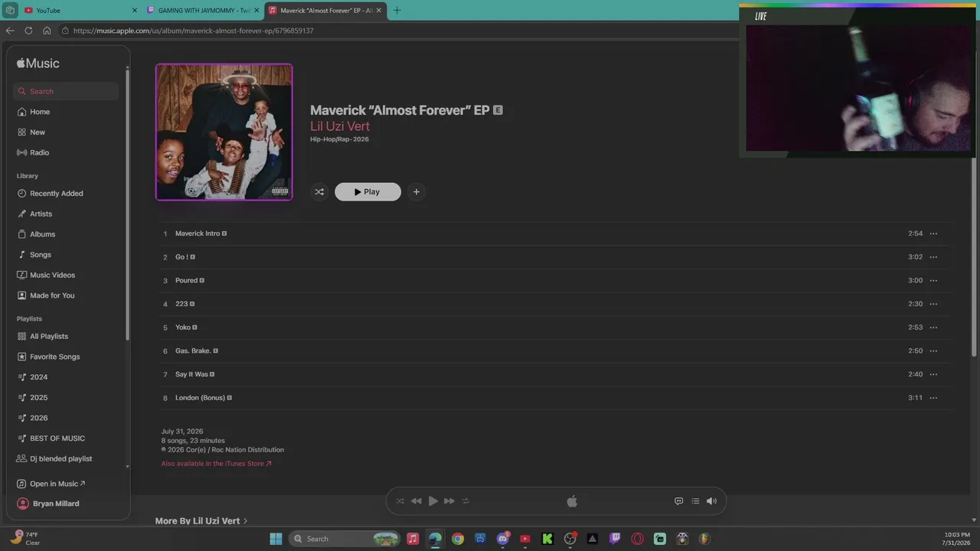
Task: Open Also available in the iTunes Store link
Action: click(217, 464)
